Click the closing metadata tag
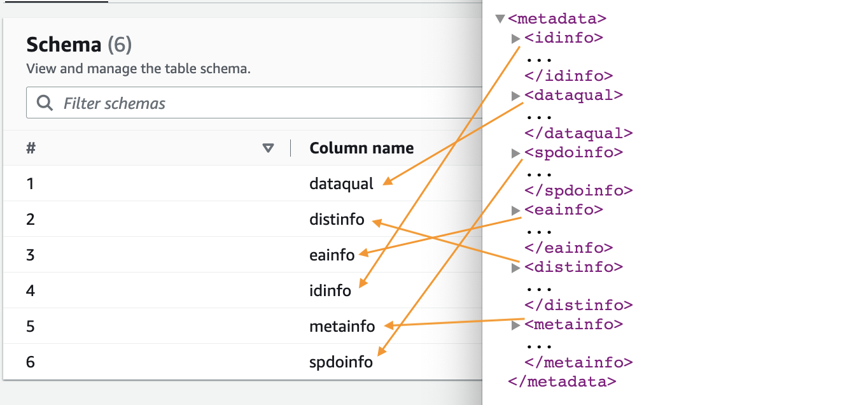 562,382
